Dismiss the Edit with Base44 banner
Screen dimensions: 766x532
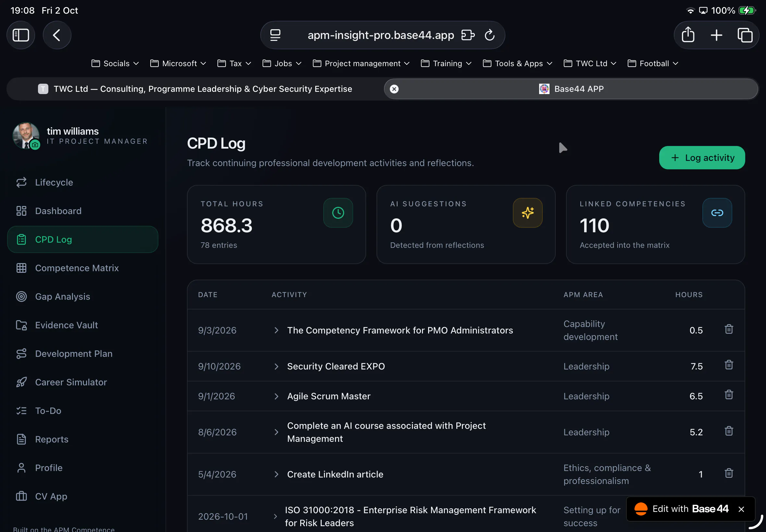click(x=741, y=509)
